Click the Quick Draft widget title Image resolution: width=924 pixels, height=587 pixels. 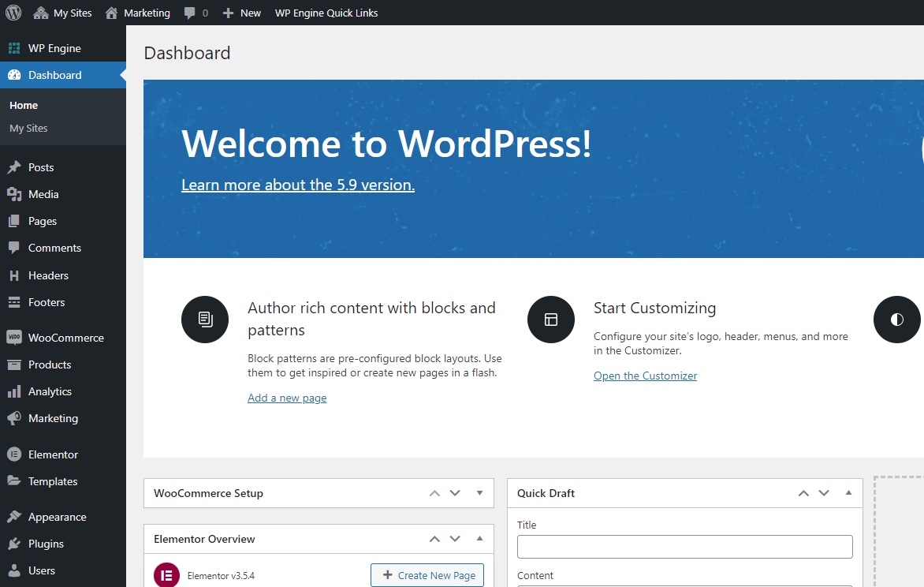point(546,493)
